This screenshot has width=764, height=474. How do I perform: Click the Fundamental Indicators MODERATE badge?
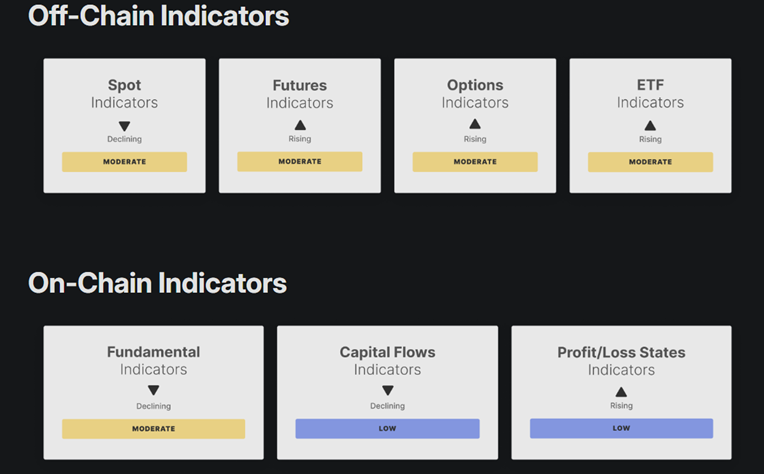(153, 429)
